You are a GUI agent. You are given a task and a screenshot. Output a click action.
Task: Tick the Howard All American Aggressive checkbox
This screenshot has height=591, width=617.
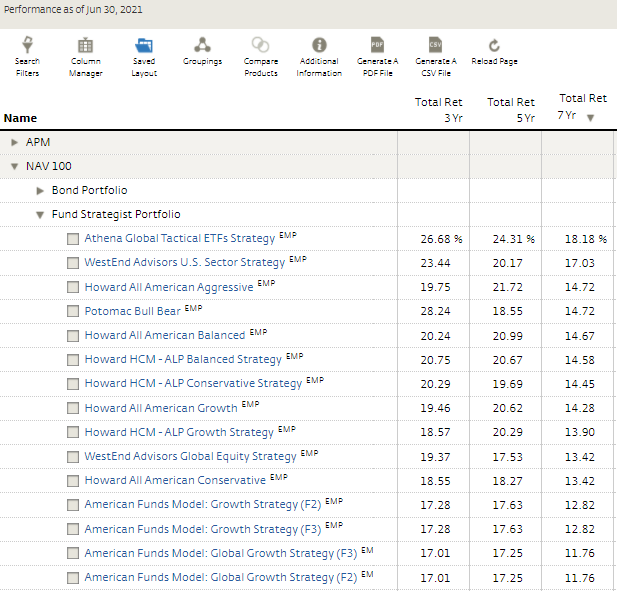click(73, 287)
